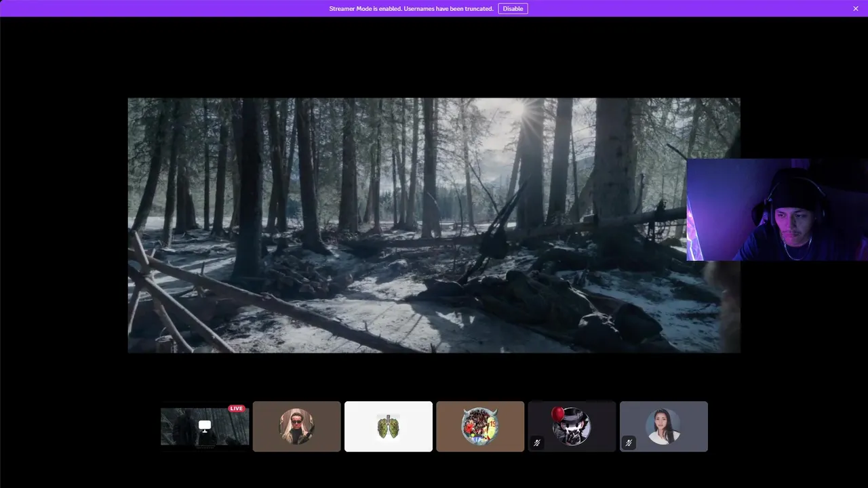Dismiss the Streamer Mode notification banner
Image resolution: width=868 pixels, height=488 pixels.
click(856, 9)
